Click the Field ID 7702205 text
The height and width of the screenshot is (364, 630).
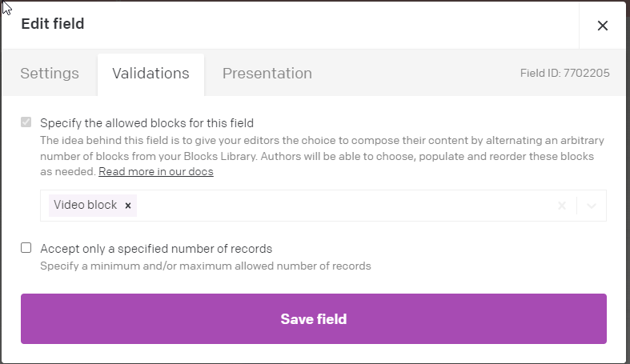click(564, 74)
